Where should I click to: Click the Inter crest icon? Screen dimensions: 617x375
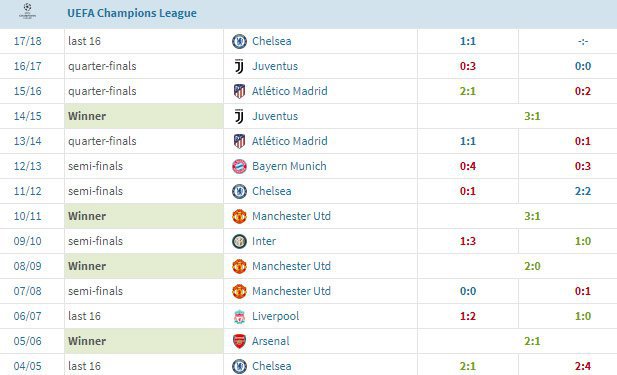point(239,241)
